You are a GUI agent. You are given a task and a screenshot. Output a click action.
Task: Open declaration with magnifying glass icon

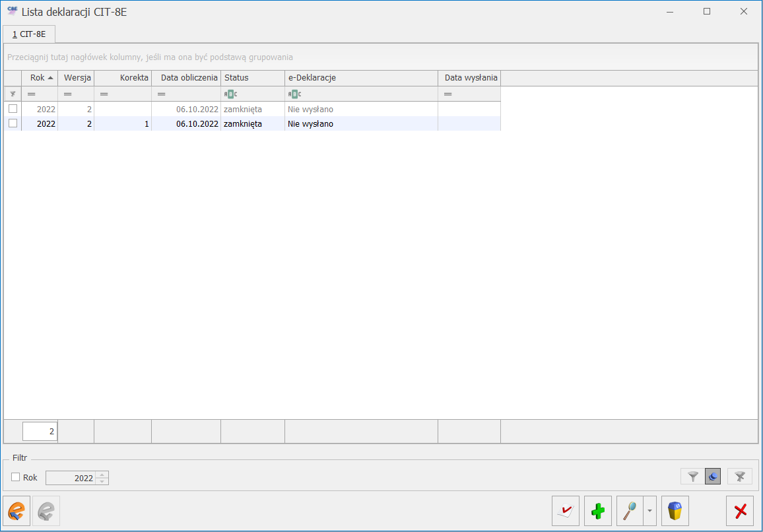[630, 511]
